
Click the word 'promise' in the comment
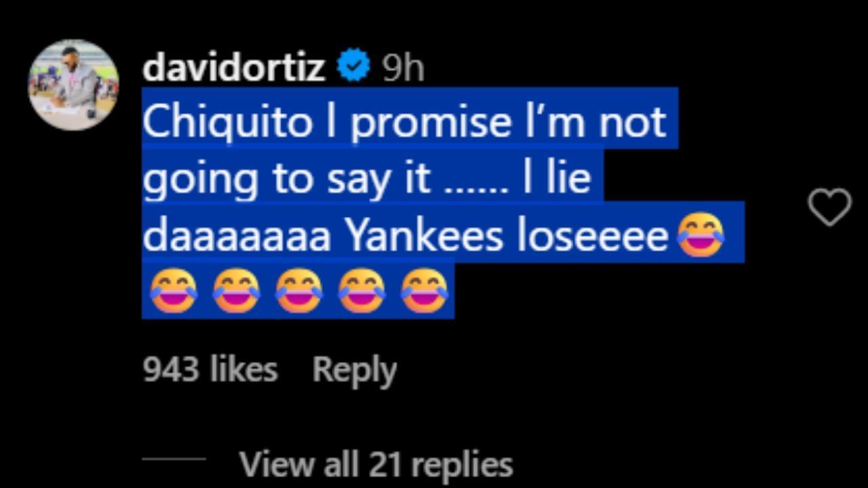point(431,122)
